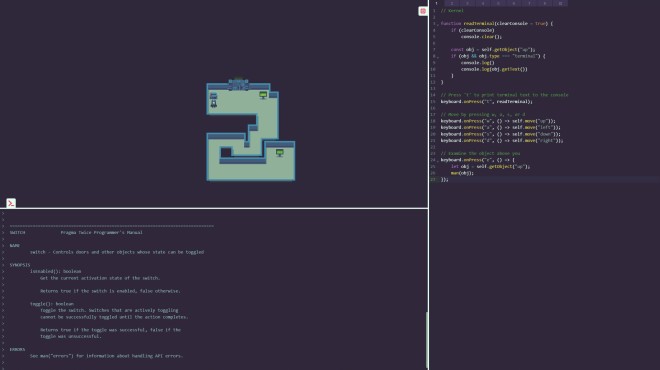Click the 'NAME' section heading in console

pos(15,245)
